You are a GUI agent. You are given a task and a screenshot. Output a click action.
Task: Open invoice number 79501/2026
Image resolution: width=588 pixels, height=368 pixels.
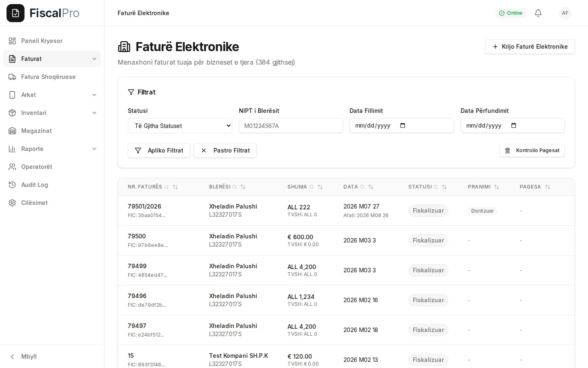pos(145,206)
